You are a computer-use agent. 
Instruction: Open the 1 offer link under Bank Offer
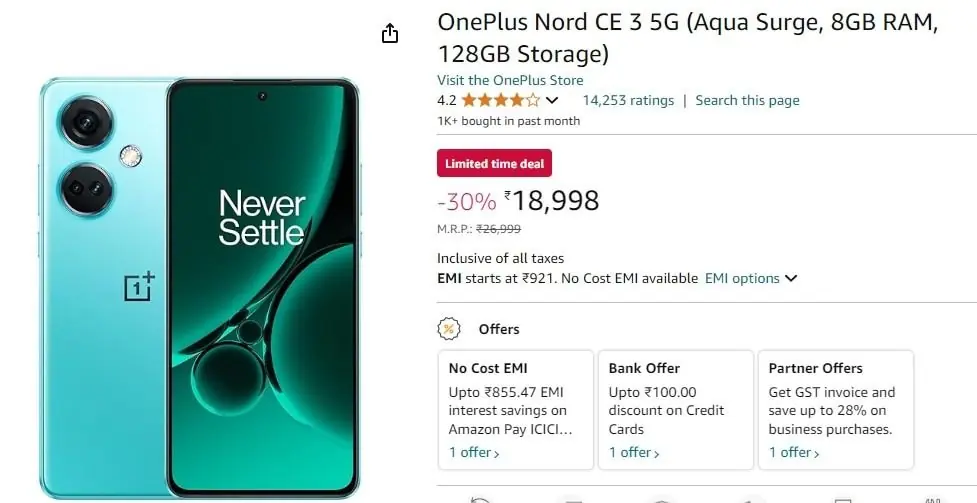coord(634,452)
